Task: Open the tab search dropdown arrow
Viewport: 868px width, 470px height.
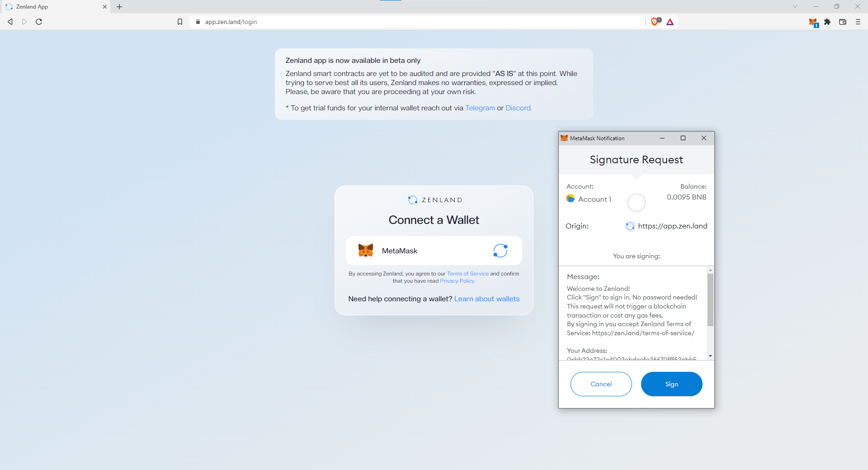Action: click(x=795, y=6)
